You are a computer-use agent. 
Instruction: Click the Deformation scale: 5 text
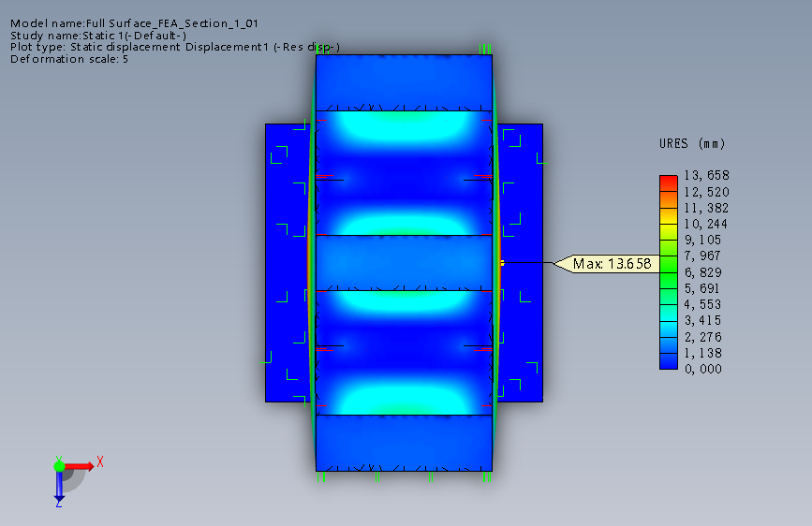tap(69, 59)
